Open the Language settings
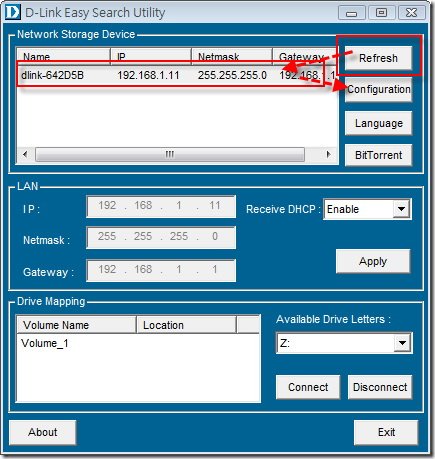The height and width of the screenshot is (459, 435). (x=378, y=123)
